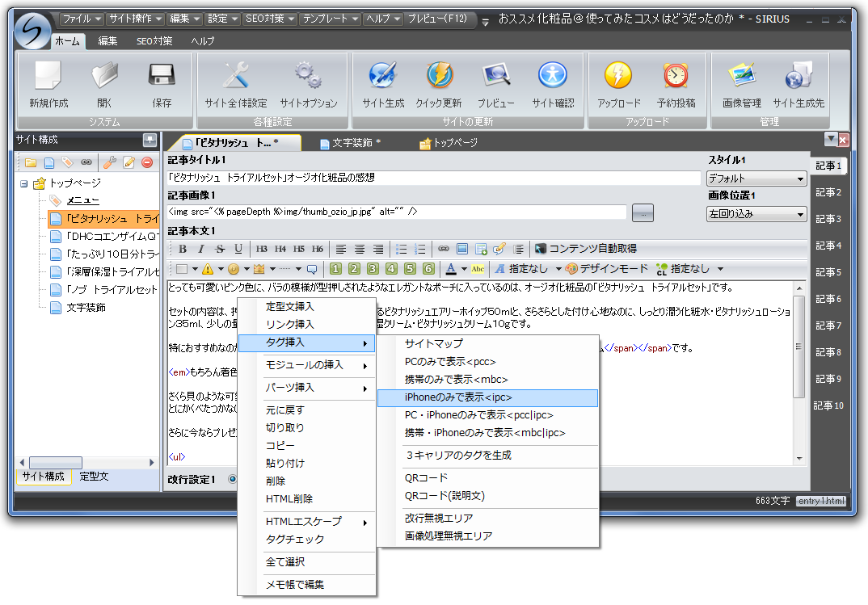Insert numbered list in editor toolbar
Screen dimensions: 868x605
click(420, 249)
